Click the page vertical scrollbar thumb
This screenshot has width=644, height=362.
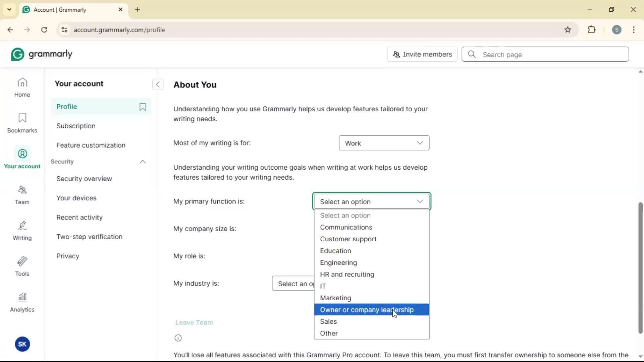click(640, 268)
